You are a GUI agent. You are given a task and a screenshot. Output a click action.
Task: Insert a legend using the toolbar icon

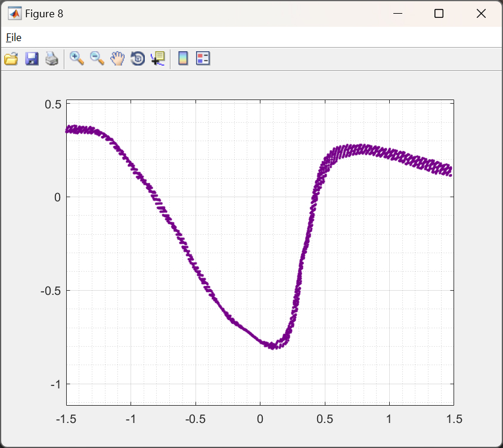point(203,58)
